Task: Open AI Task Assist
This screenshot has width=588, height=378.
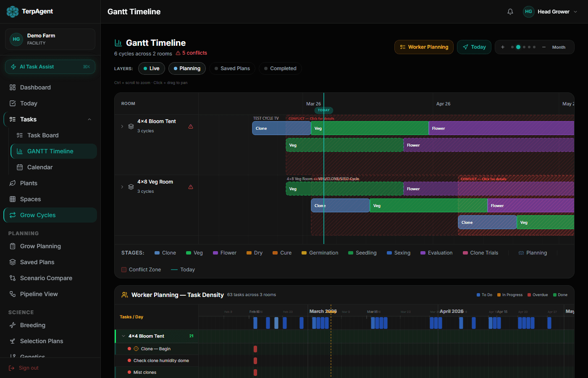Action: coord(50,67)
